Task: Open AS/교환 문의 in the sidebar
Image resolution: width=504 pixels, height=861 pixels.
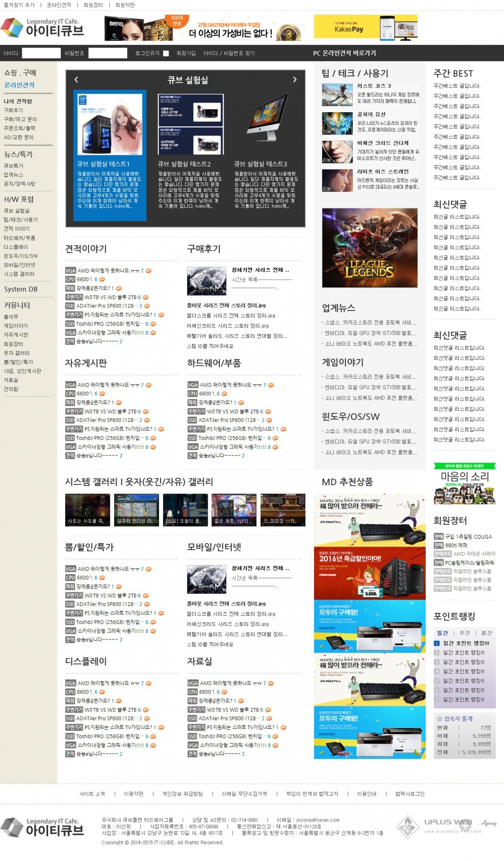Action: click(x=18, y=137)
